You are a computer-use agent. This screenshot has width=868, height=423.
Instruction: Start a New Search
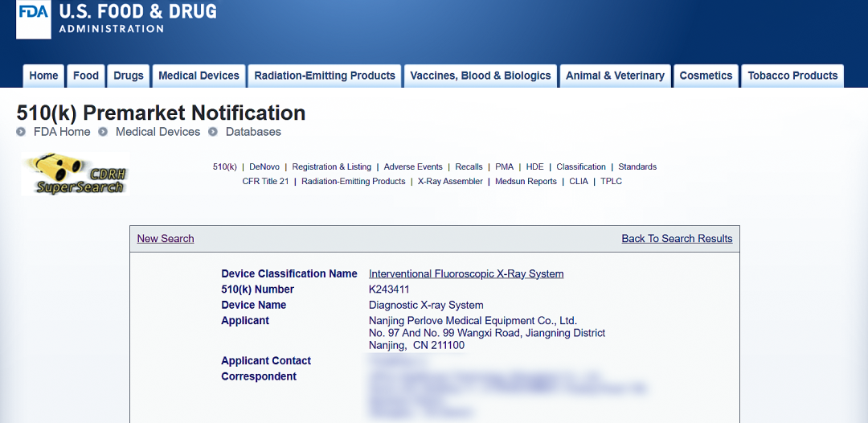click(166, 239)
